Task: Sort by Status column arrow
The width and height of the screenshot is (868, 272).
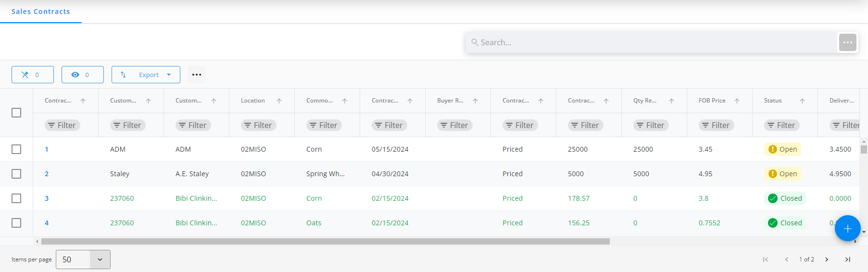Action: 803,101
